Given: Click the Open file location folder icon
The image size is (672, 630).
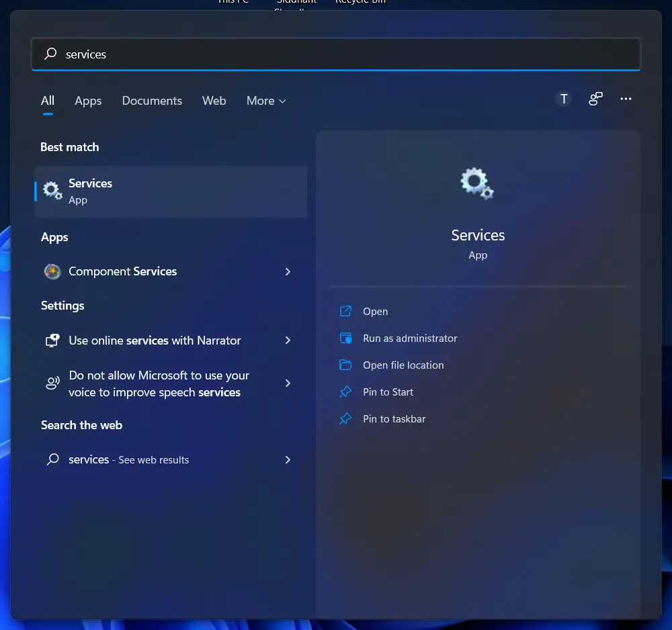Looking at the screenshot, I should click(345, 365).
